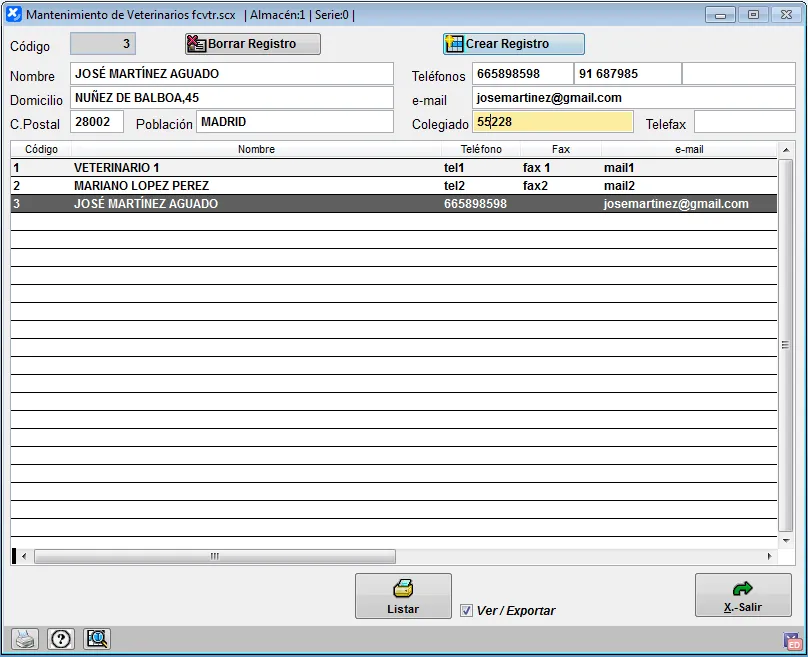Click the vertical scrollbar down arrow
Image resolution: width=808 pixels, height=657 pixels.
(785, 538)
